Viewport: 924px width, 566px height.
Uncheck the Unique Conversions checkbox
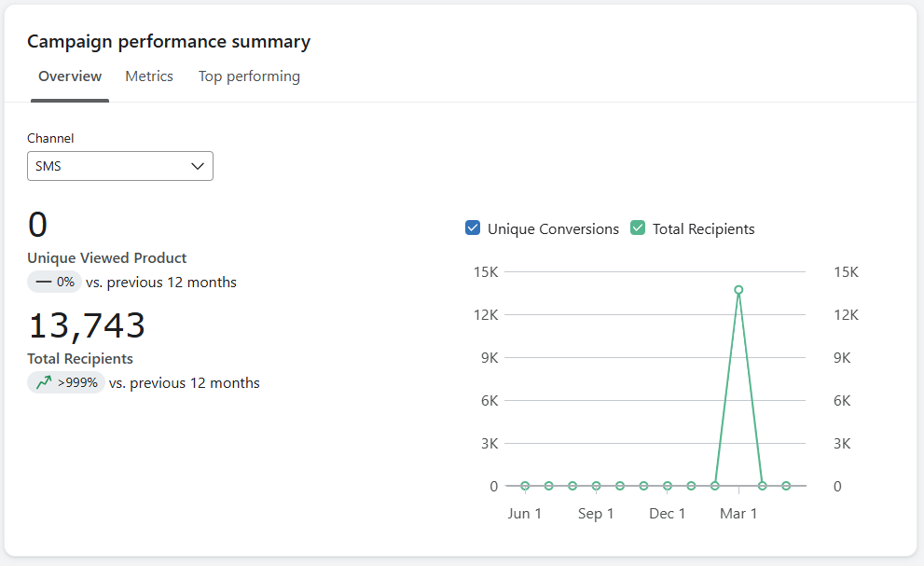(473, 228)
